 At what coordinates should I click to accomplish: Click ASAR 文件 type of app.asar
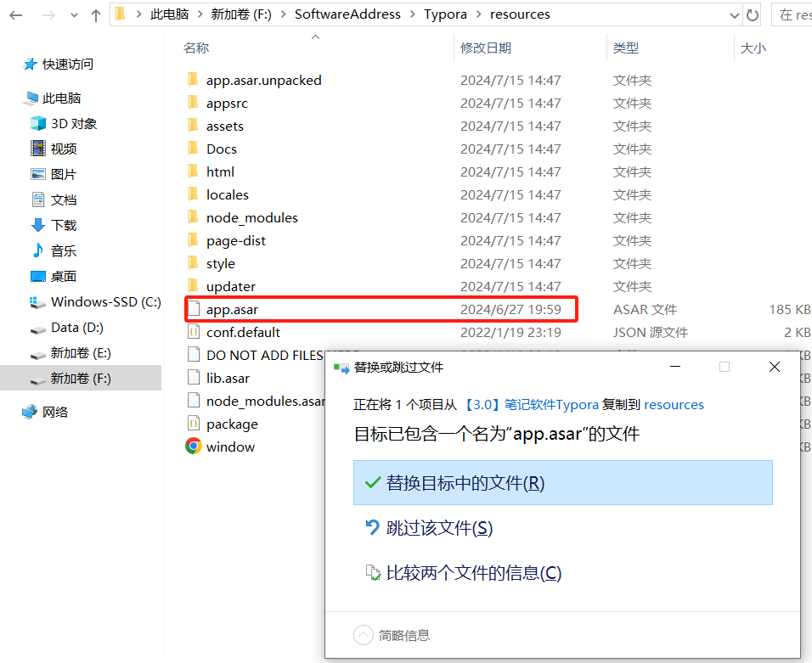click(x=645, y=309)
